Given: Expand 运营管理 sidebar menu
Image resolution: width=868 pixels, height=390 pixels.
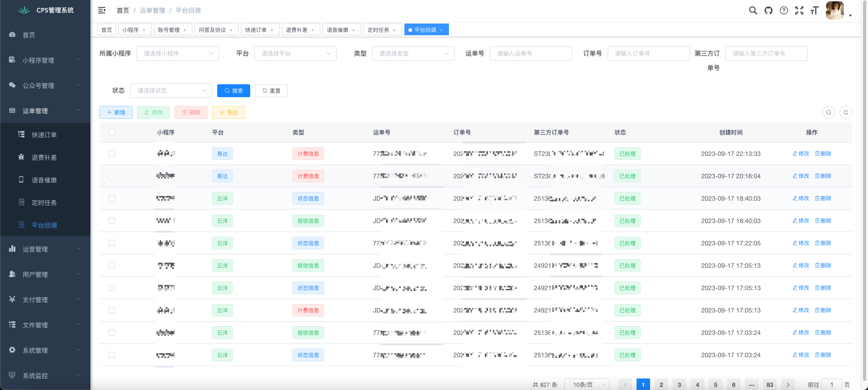Looking at the screenshot, I should coord(45,249).
